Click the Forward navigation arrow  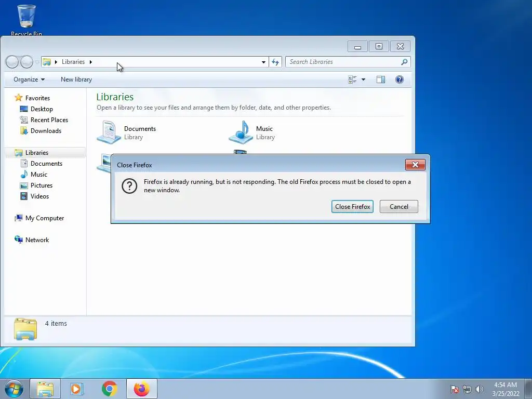coord(26,62)
